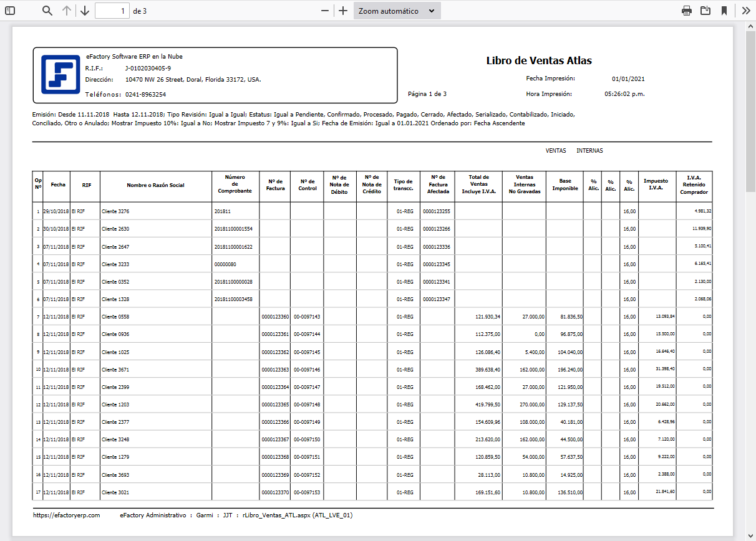
Task: Save the PDF with download icon
Action: pyautogui.click(x=705, y=11)
